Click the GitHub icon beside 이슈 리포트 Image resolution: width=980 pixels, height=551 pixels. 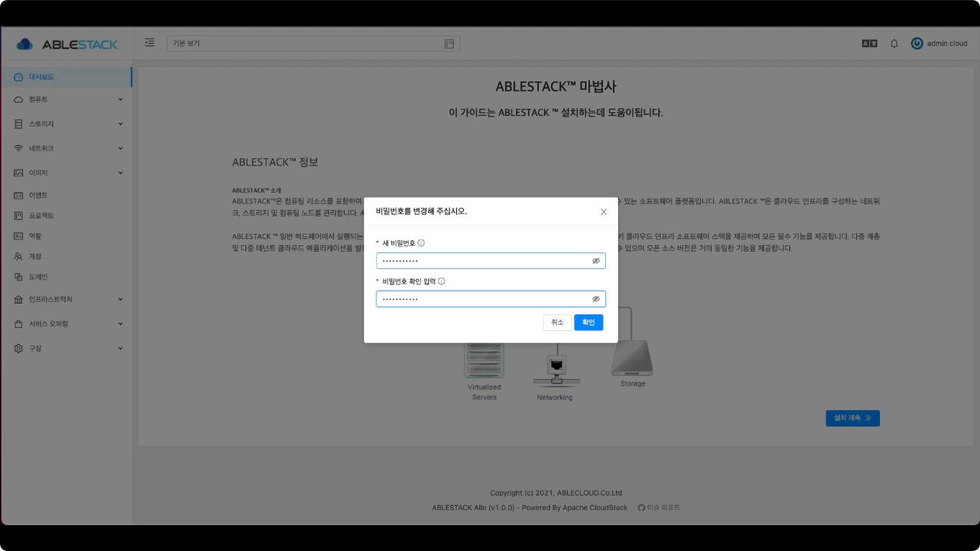coord(642,508)
